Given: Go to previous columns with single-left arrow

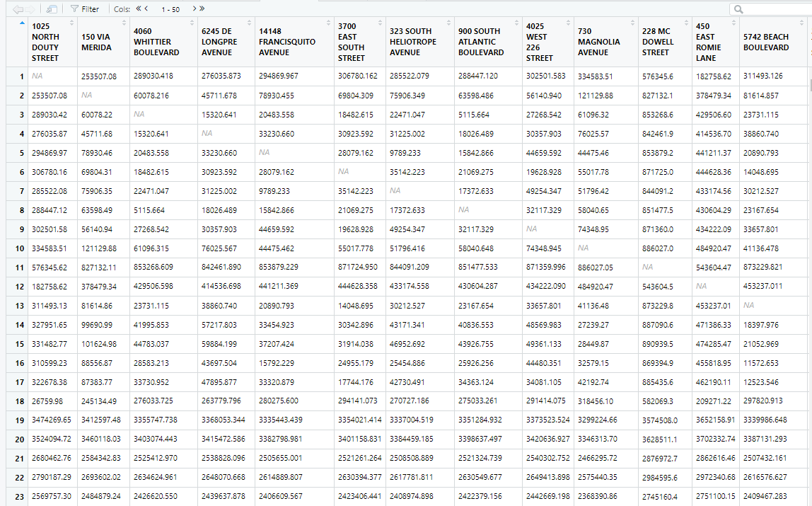Looking at the screenshot, I should coord(146,8).
